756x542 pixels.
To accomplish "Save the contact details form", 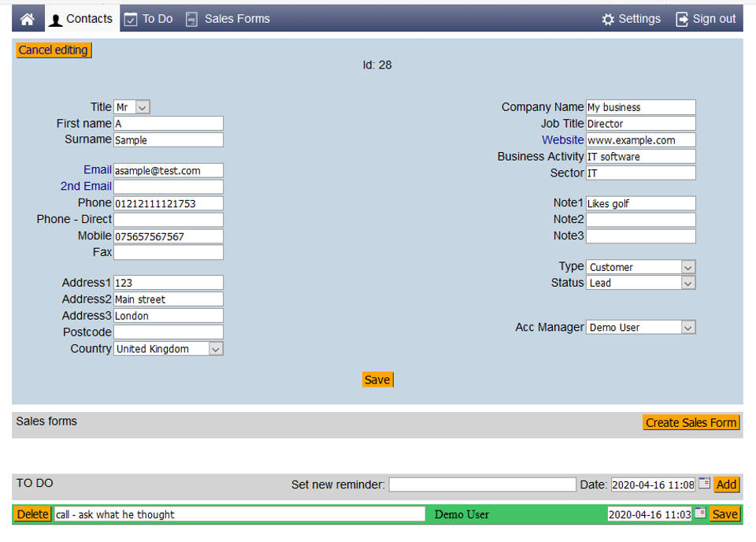I will [377, 380].
